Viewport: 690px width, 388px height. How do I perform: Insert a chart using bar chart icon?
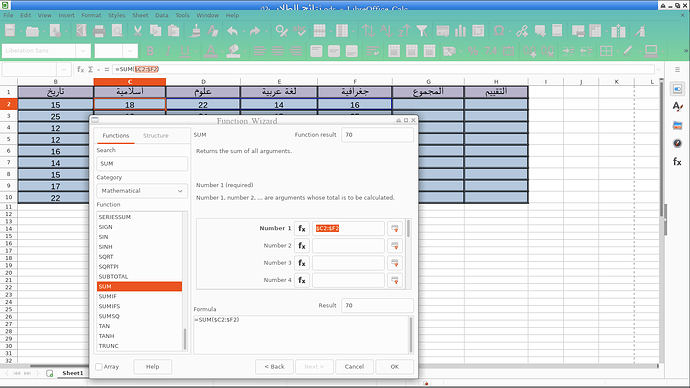tap(460, 31)
